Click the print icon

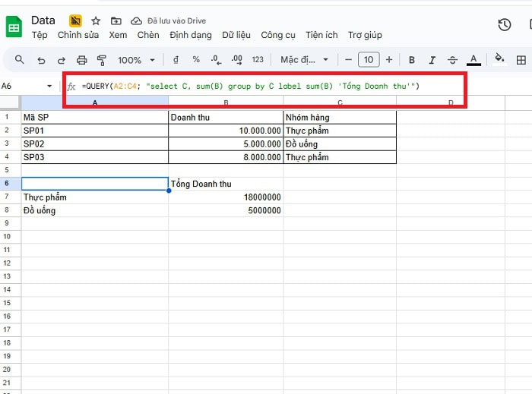pos(81,59)
